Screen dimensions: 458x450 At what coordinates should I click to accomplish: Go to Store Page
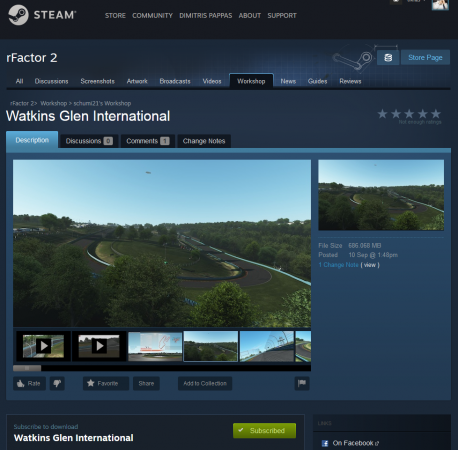[425, 58]
